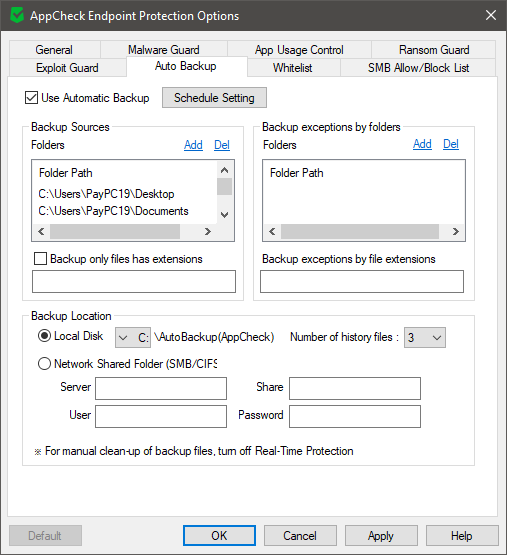Select Network Shared Folder radio option
The image size is (507, 555).
tap(44, 364)
